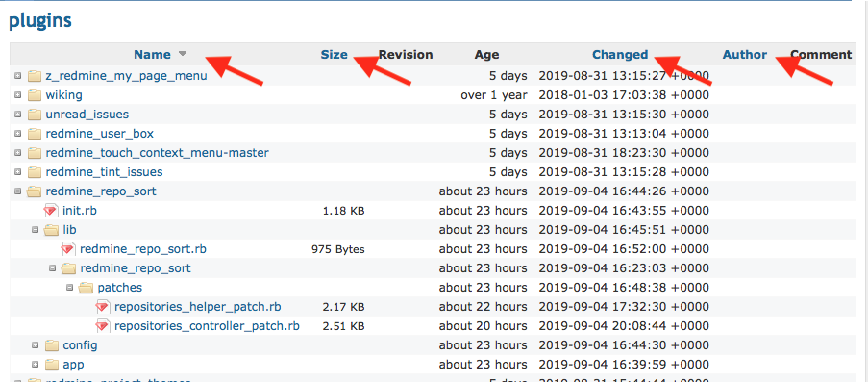Viewport: 868px width, 382px height.
Task: Open the redmine_tint_issues directory link
Action: pyautogui.click(x=104, y=172)
